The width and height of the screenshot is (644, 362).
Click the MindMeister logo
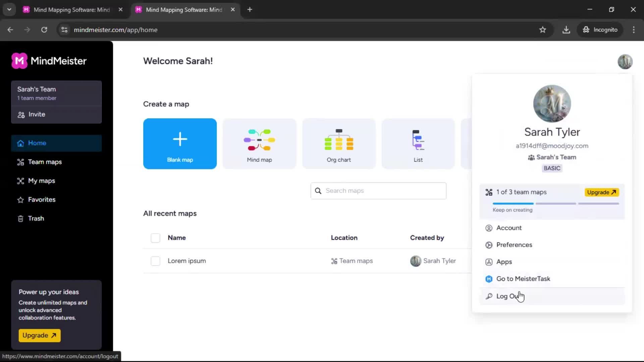pos(49,61)
